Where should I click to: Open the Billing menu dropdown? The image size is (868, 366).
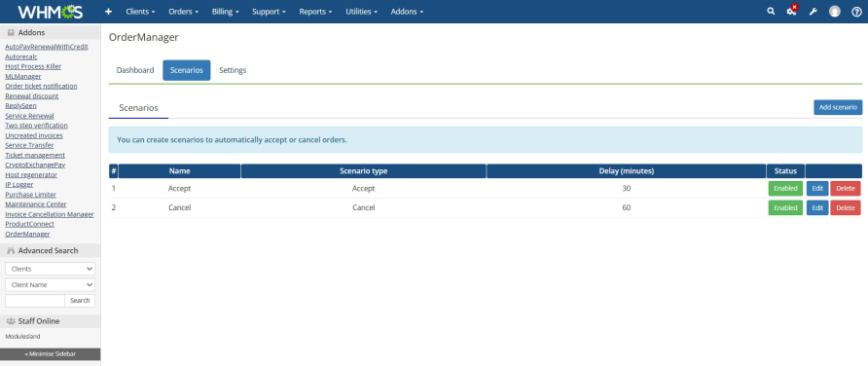[226, 12]
